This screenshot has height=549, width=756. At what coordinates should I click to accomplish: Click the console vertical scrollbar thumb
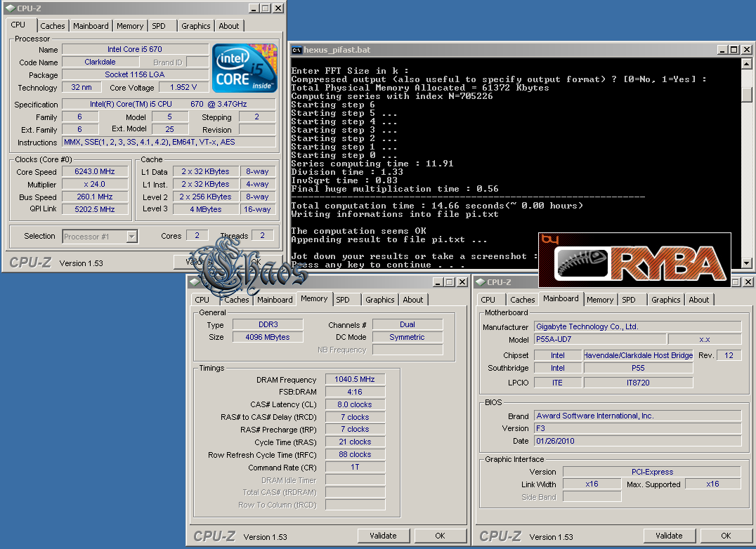[x=746, y=94]
